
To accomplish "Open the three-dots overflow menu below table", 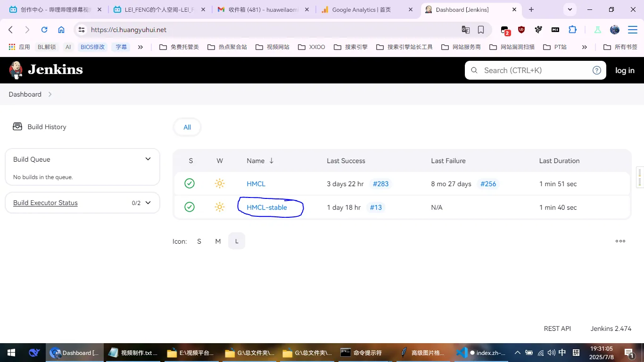I will pyautogui.click(x=620, y=241).
